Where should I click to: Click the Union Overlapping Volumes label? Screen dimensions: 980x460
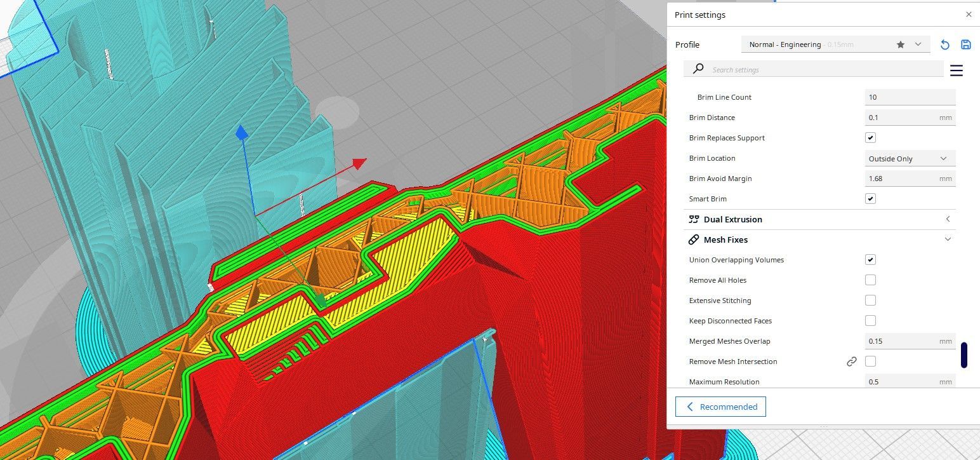click(x=736, y=260)
